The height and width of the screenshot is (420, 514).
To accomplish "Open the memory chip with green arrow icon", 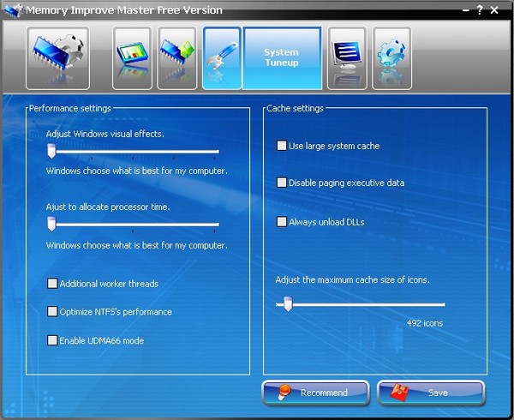I will tap(177, 58).
